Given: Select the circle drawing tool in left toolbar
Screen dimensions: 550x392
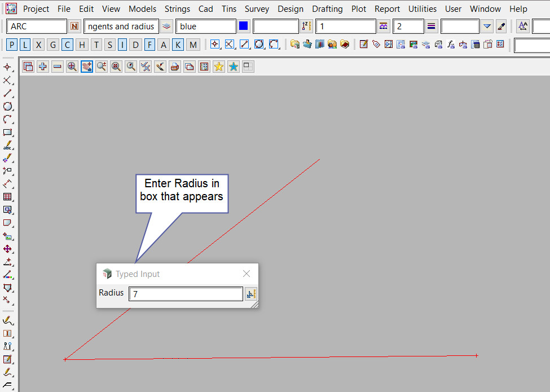Looking at the screenshot, I should click(7, 107).
